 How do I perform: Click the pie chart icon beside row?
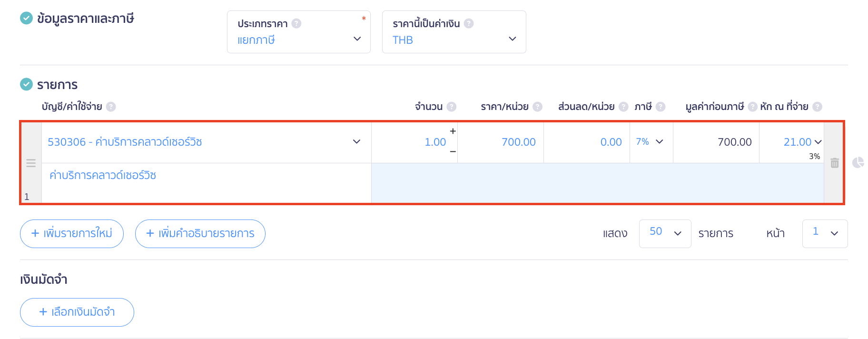[x=858, y=163]
